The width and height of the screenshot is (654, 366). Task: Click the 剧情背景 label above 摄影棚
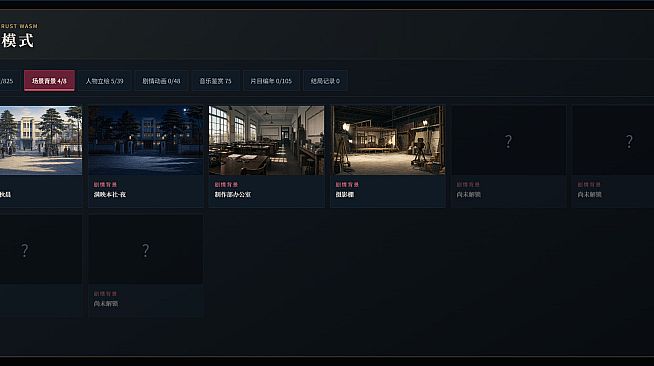coord(347,184)
